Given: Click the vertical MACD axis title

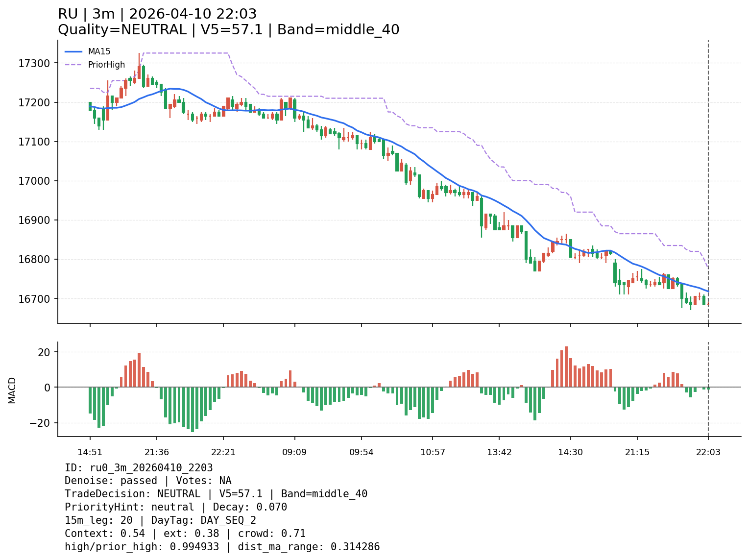Looking at the screenshot, I should tap(12, 390).
